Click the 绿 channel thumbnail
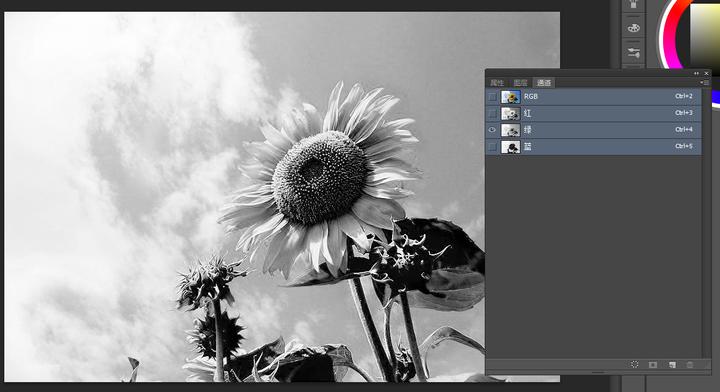This screenshot has width=720, height=392. point(510,130)
